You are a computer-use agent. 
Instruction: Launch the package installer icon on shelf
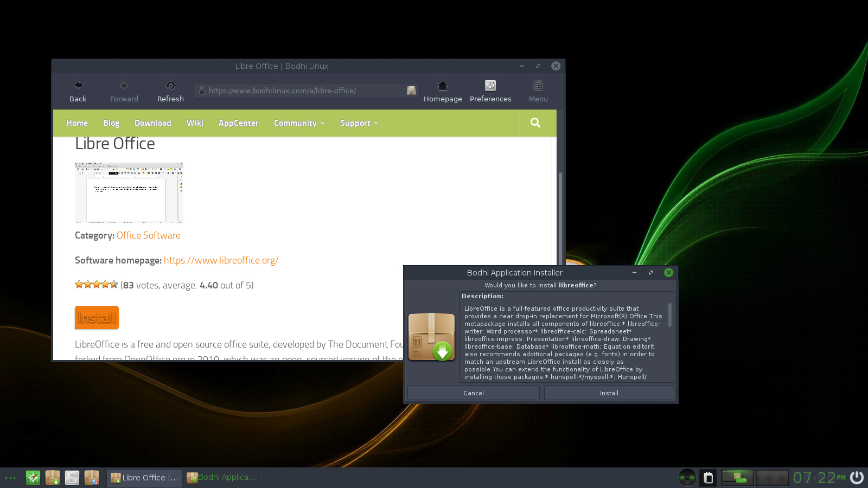tap(53, 478)
